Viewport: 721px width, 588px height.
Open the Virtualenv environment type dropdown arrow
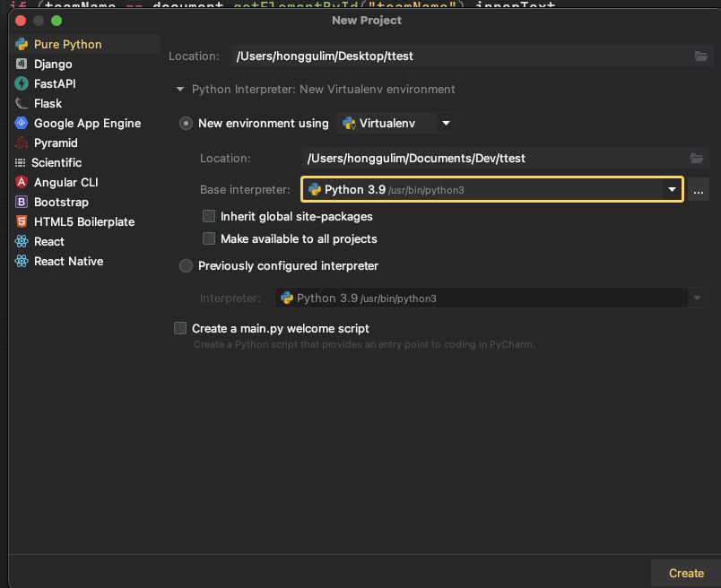point(446,123)
